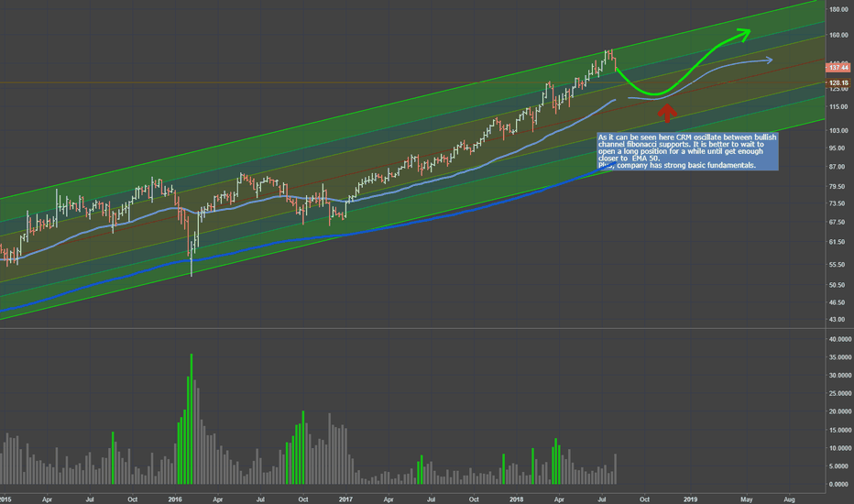
Task: Click the 0.0000 volume axis label
Action: [840, 485]
